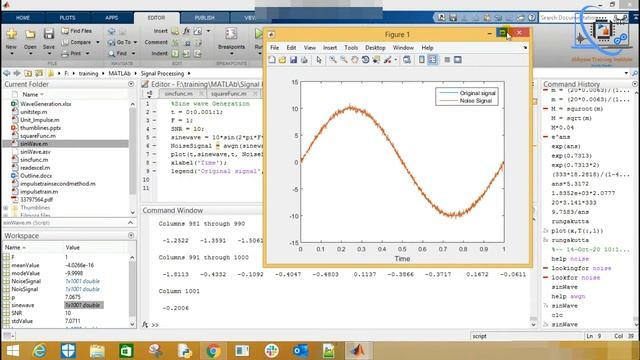Collapse the sinWave.m script details panel
Viewport: 640px width, 360px height.
click(131, 223)
